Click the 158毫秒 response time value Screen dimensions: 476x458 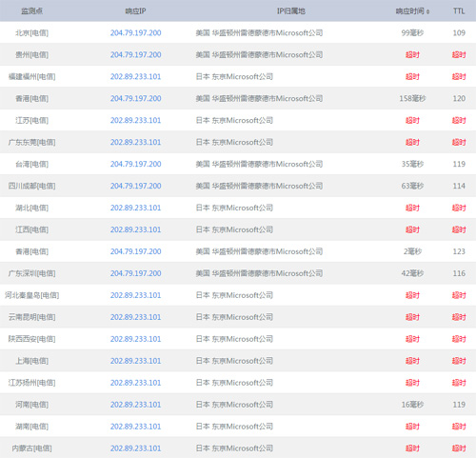click(412, 98)
